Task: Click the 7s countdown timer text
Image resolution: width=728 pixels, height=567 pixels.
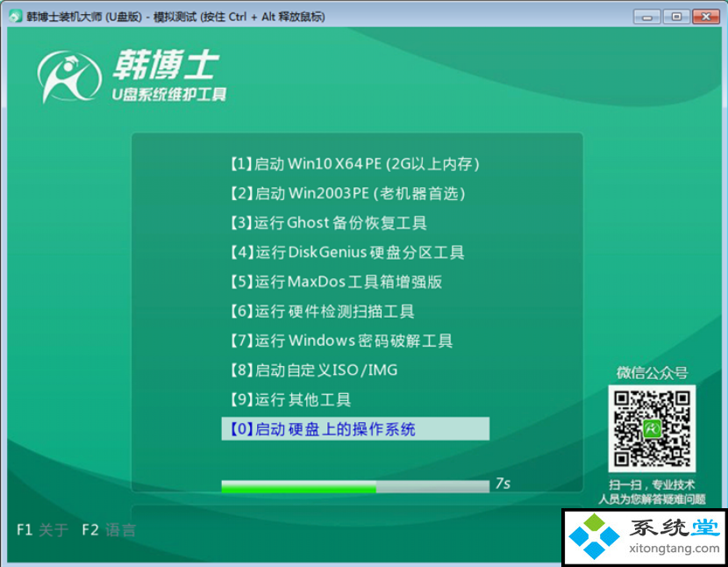Action: pyautogui.click(x=503, y=484)
